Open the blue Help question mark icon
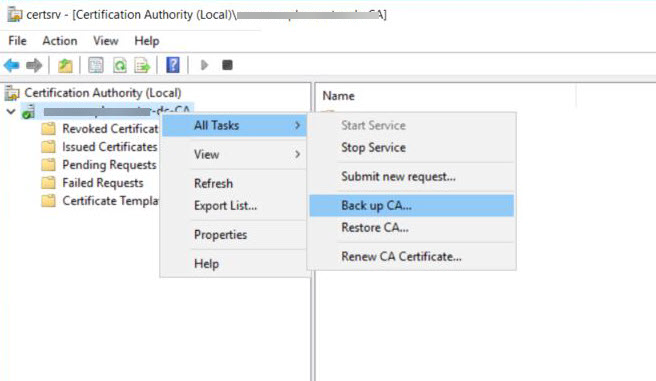This screenshot has width=656, height=381. click(x=173, y=65)
